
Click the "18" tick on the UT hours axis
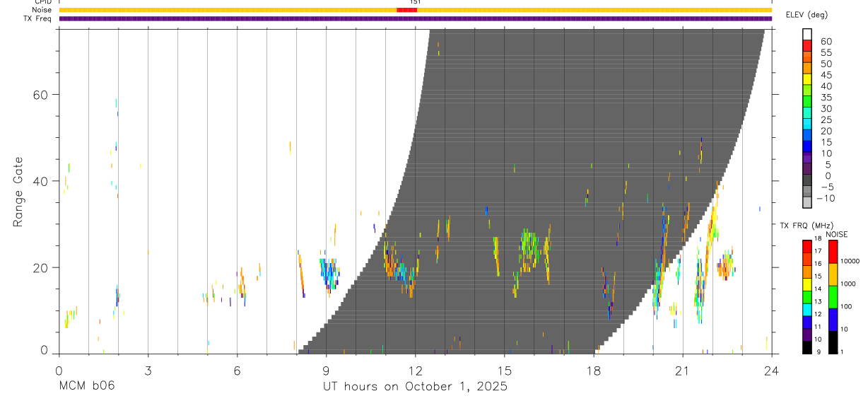tap(593, 370)
